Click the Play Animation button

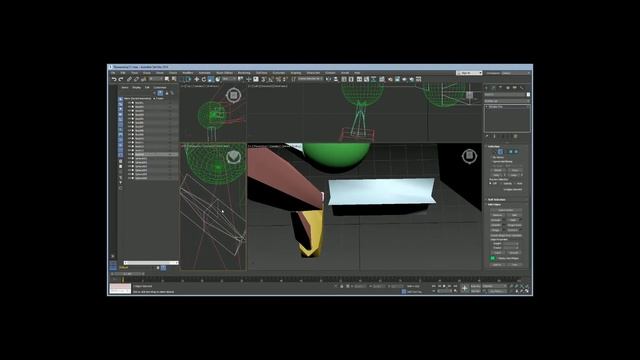pos(444,286)
